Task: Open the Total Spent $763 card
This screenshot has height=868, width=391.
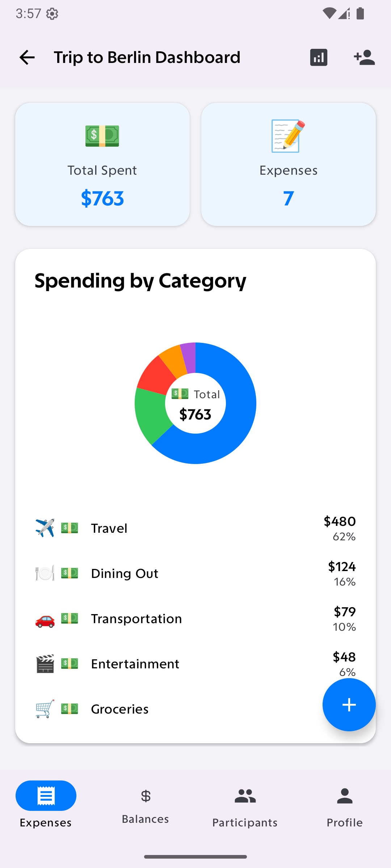Action: [102, 165]
